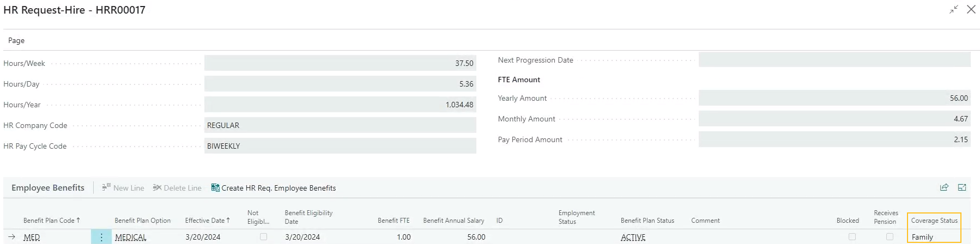Open the ACTIVE benefit plan status link
The image size is (980, 244).
tap(633, 237)
